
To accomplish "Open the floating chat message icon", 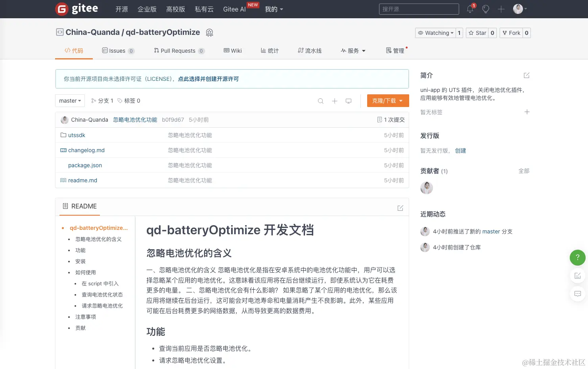I will (578, 294).
